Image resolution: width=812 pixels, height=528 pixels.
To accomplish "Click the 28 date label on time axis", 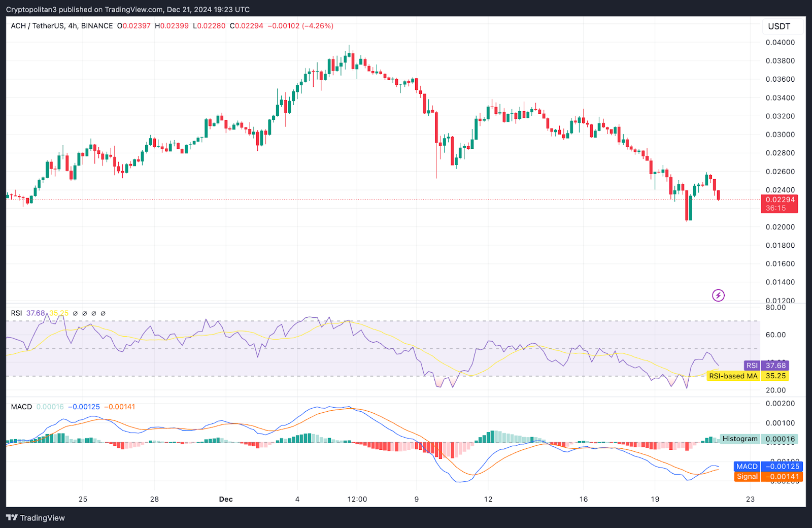I will click(154, 500).
